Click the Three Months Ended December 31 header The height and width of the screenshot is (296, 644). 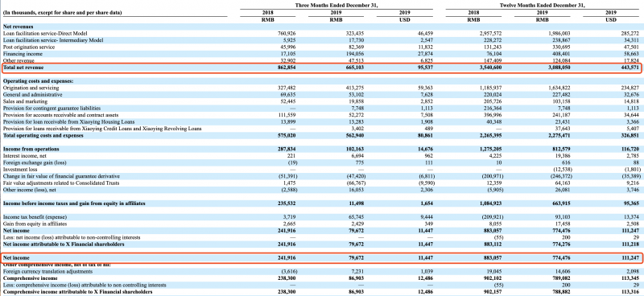(x=336, y=5)
